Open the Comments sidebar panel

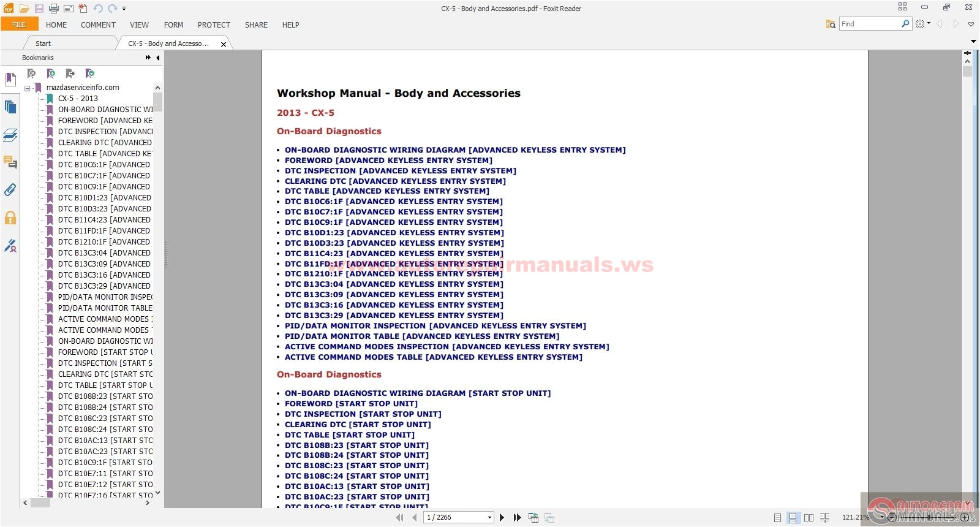(x=10, y=162)
